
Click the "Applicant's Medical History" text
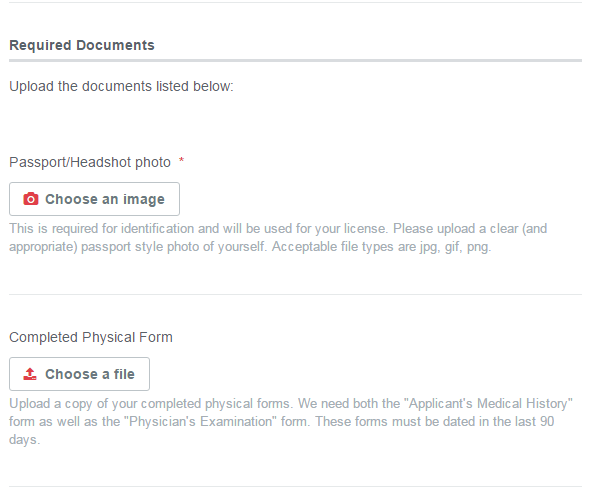pyautogui.click(x=488, y=403)
